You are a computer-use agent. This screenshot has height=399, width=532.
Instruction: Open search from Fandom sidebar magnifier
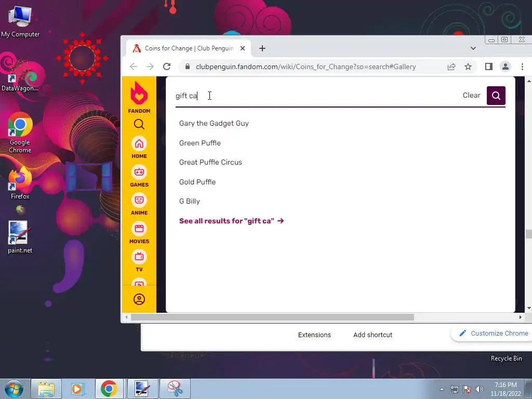(x=139, y=124)
